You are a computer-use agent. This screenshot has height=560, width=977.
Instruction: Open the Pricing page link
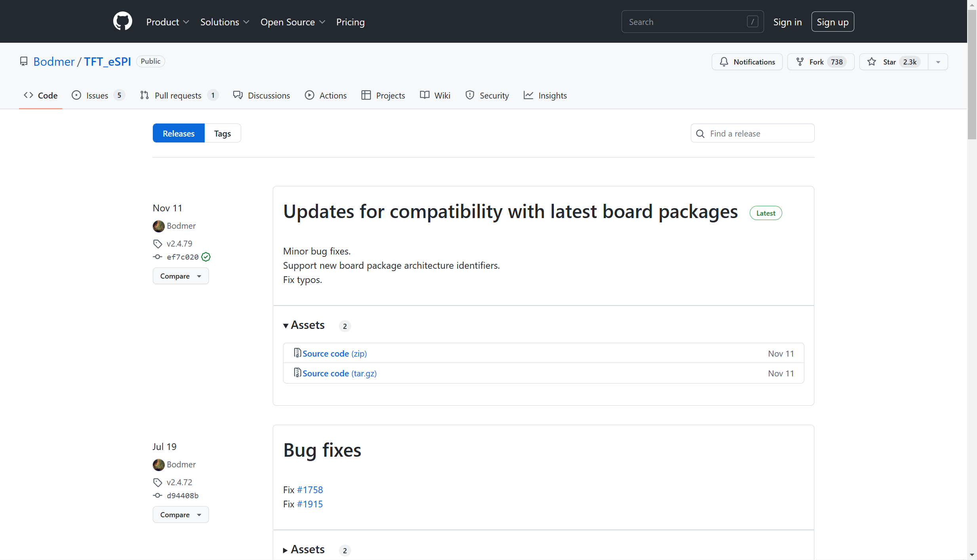click(350, 22)
